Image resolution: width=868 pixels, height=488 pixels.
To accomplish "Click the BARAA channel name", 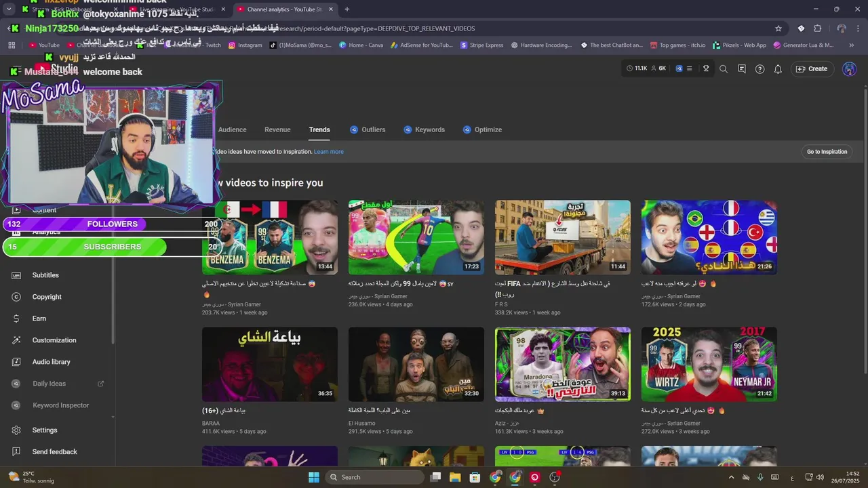I will (x=211, y=423).
